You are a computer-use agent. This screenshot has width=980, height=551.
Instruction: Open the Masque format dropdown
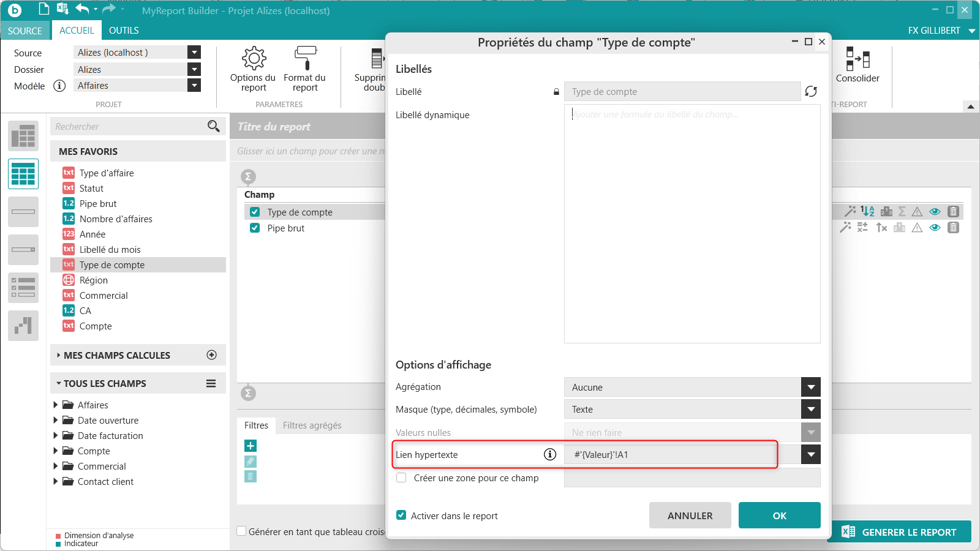810,409
